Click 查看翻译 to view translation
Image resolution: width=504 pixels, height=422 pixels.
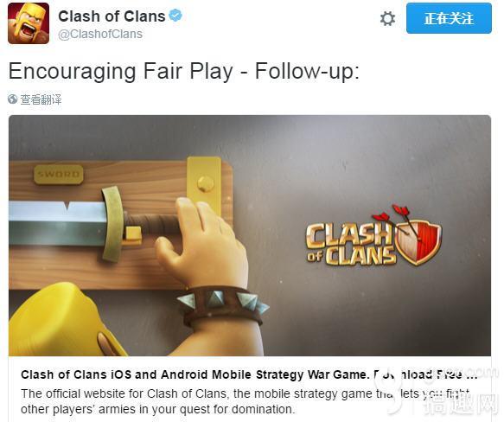(x=41, y=99)
